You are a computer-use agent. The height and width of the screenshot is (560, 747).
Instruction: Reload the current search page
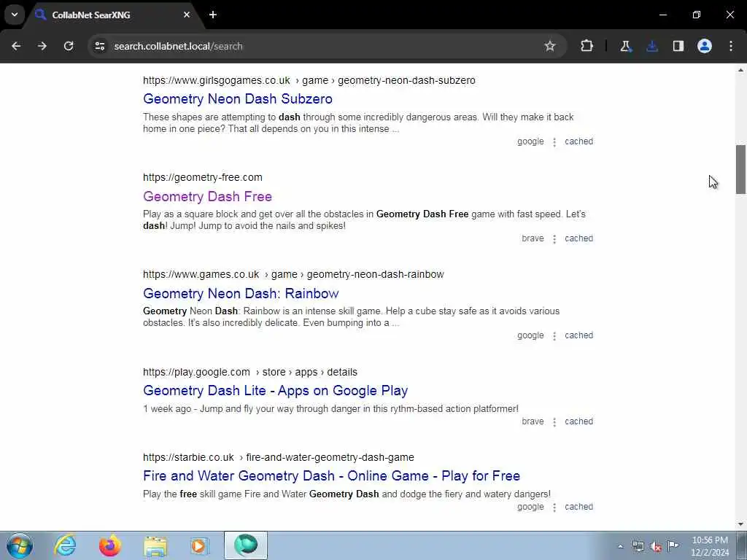point(69,46)
